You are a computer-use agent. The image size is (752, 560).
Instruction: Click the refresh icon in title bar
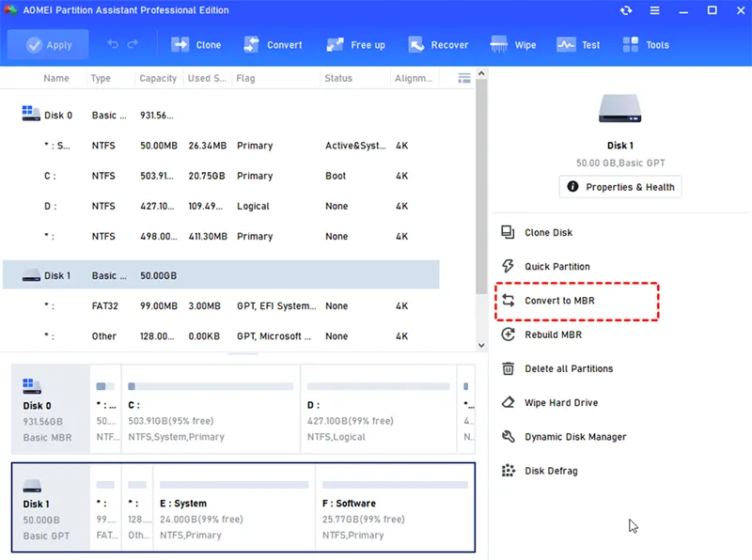[626, 10]
